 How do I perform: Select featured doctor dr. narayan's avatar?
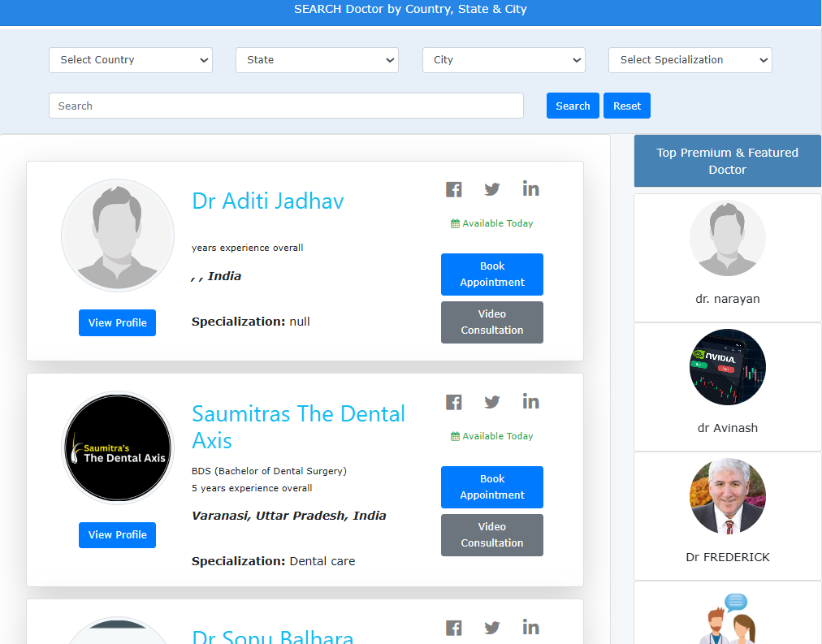(x=728, y=238)
